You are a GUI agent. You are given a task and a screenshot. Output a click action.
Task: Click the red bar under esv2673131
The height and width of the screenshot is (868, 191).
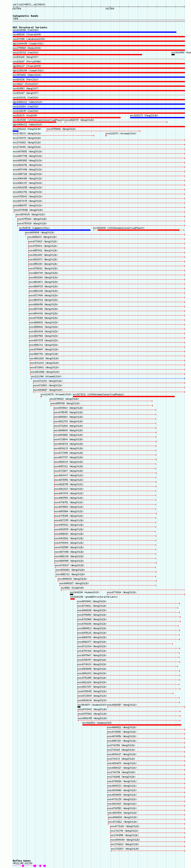124,397
